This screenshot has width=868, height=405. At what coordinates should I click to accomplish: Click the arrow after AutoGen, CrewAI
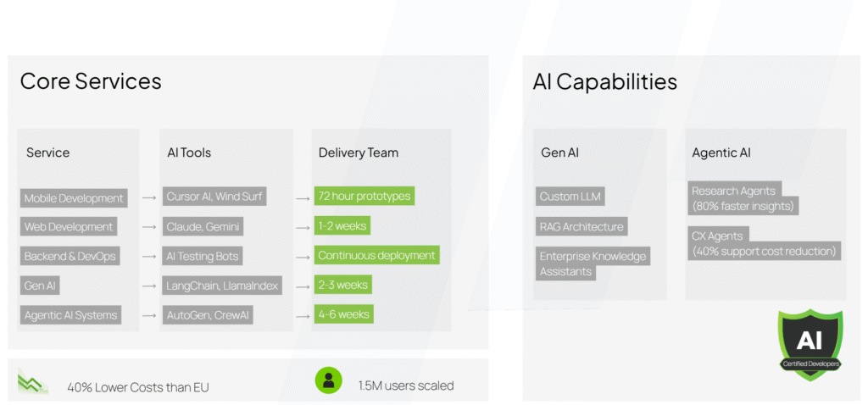pyautogui.click(x=302, y=316)
